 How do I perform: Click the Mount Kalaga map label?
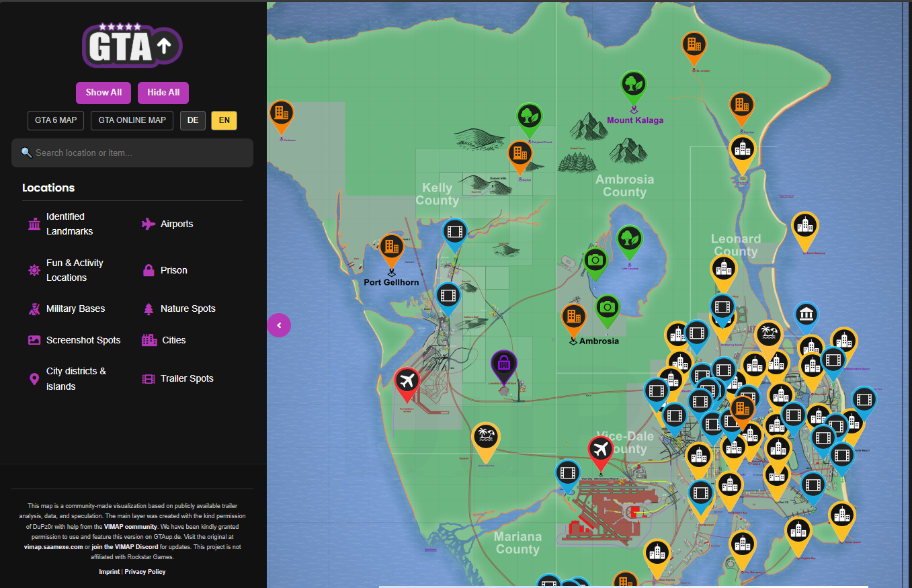635,120
